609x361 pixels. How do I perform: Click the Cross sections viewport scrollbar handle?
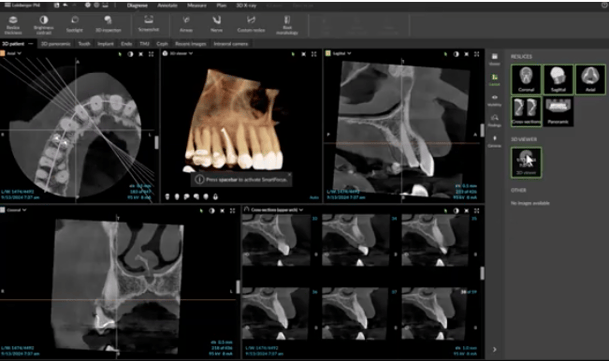(x=482, y=273)
